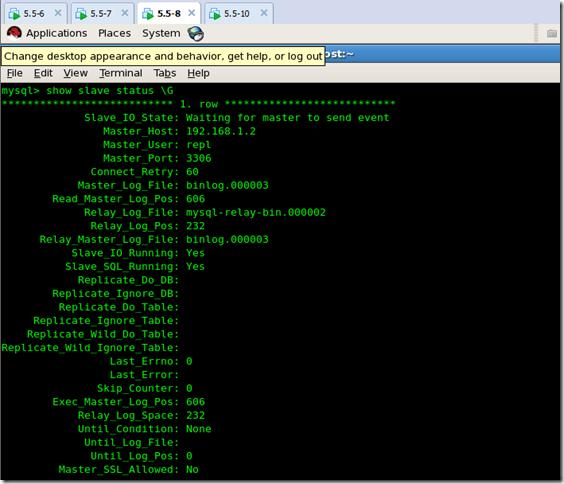Close the 5.5-7 tab
This screenshot has height=484, width=564.
124,13
